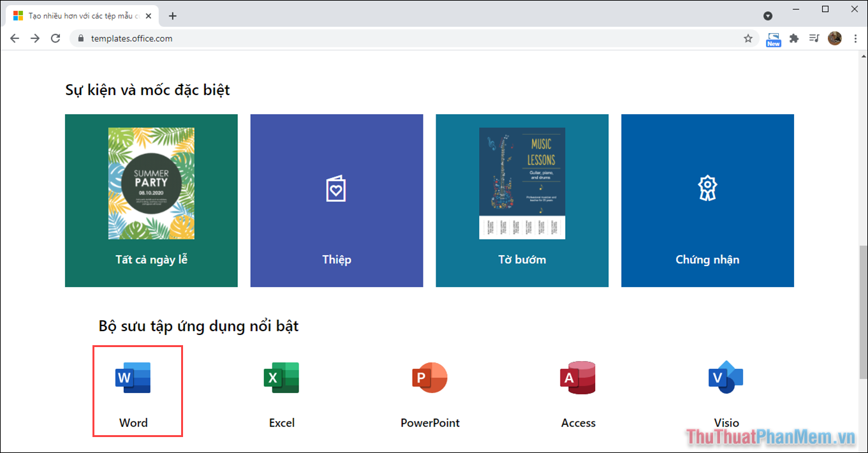
Task: Select the Summer Party holiday template thumbnail
Action: click(x=151, y=184)
